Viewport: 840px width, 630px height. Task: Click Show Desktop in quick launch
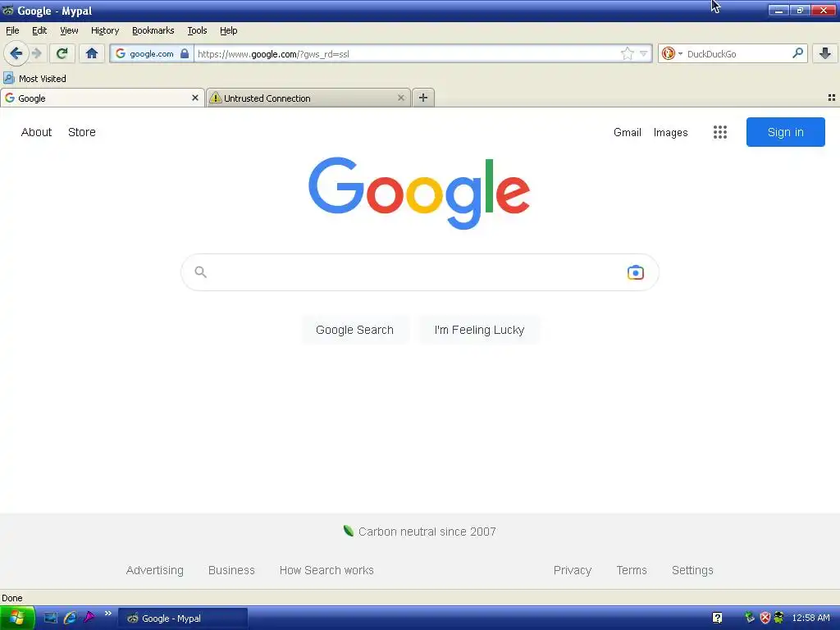pos(50,618)
